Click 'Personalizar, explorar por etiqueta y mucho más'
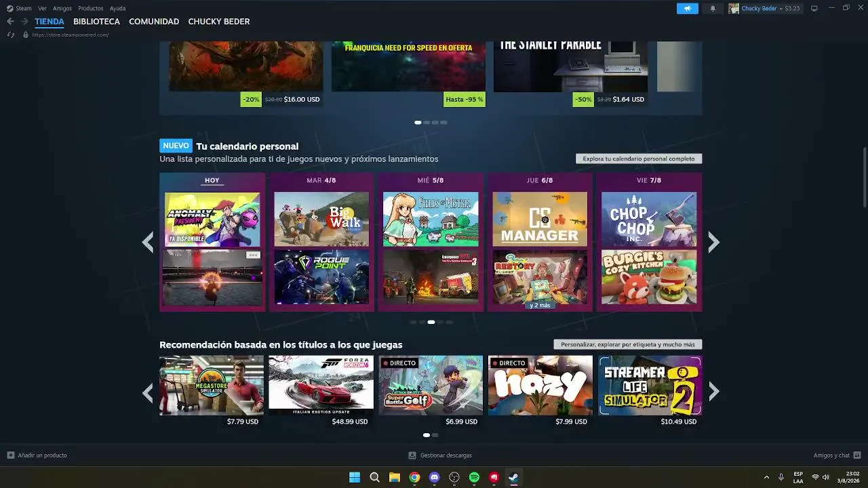This screenshot has height=488, width=868. [x=628, y=344]
